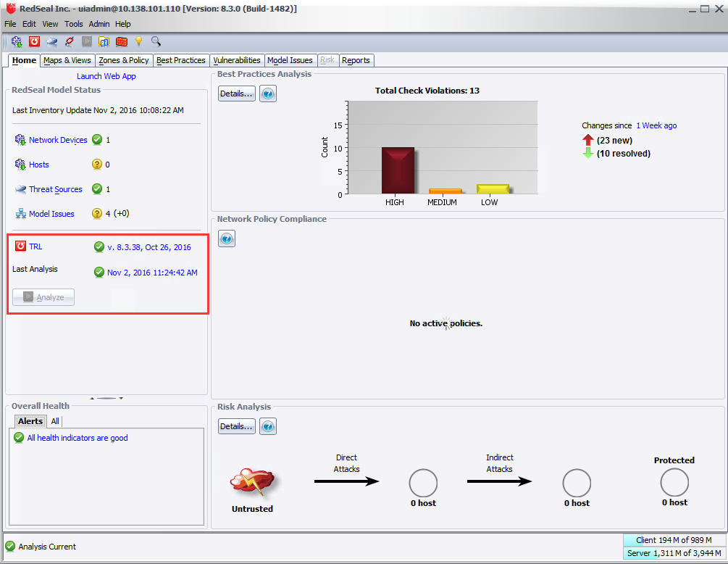Switch to Zones & Policy tab
This screenshot has width=728, height=564.
123,60
